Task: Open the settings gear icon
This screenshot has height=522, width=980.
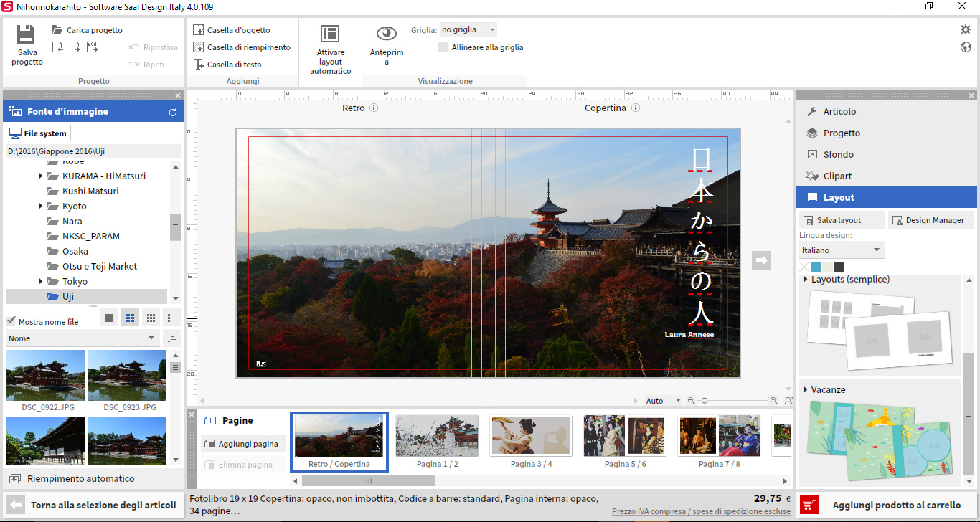Action: click(x=966, y=29)
